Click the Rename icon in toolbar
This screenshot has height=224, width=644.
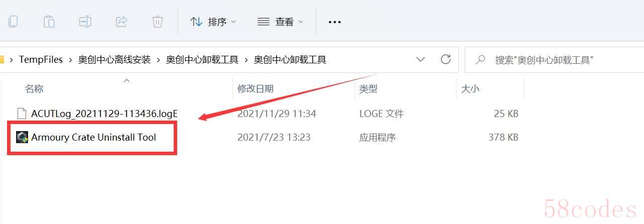click(x=85, y=22)
